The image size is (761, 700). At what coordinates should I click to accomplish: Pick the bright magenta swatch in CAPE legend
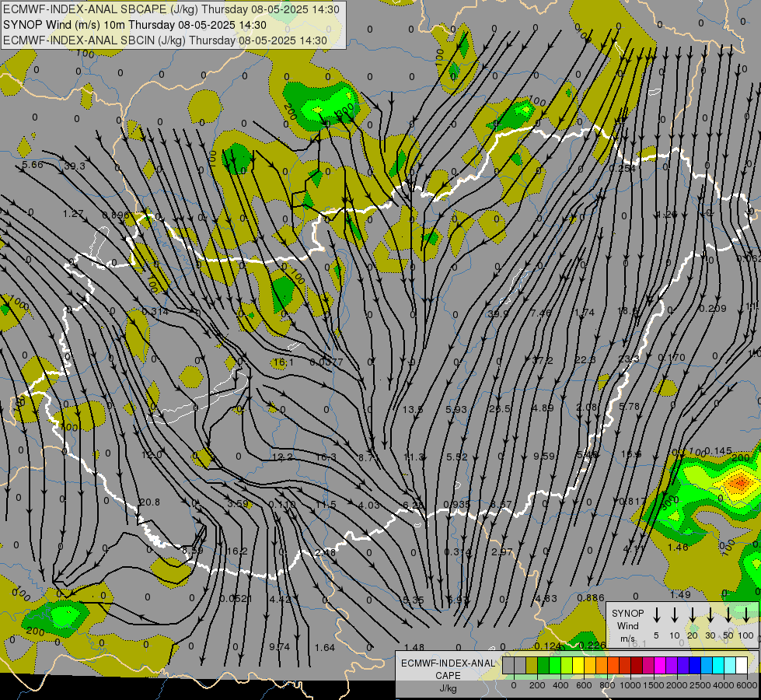[x=660, y=666]
